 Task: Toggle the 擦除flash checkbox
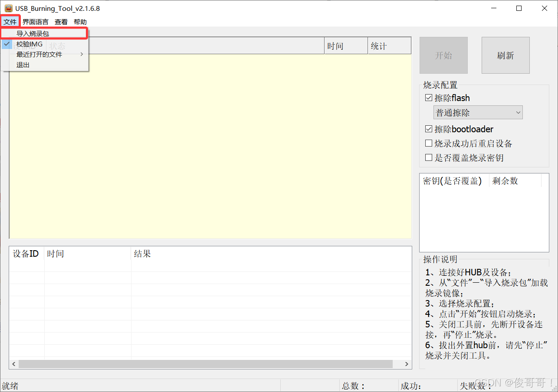(x=429, y=98)
